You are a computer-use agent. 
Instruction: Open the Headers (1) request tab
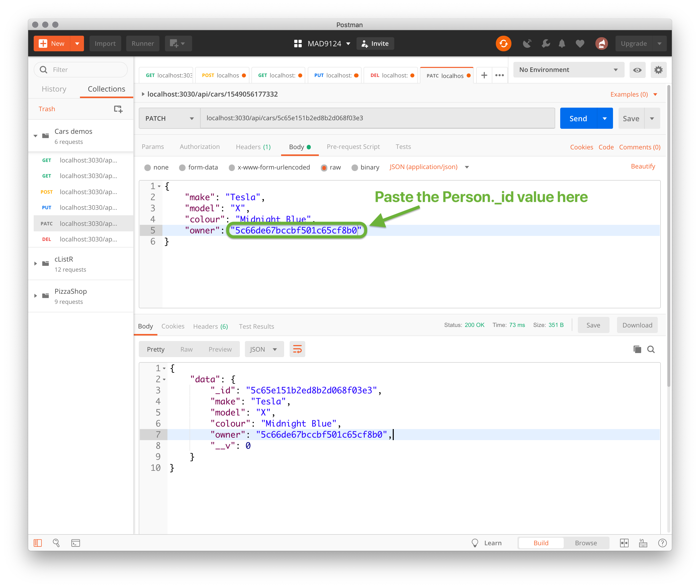pos(253,147)
